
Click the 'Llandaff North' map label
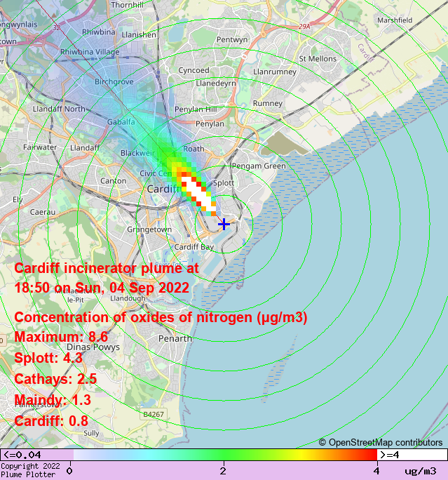59,109
